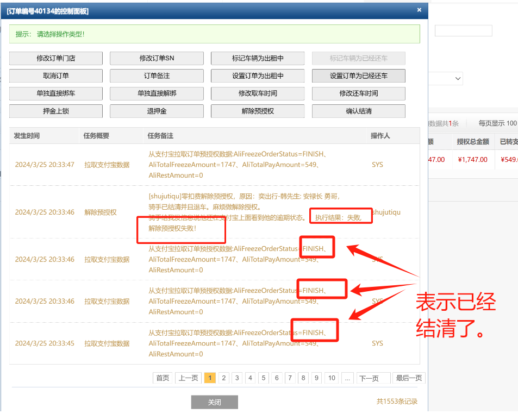Go to page 9

(x=316, y=378)
